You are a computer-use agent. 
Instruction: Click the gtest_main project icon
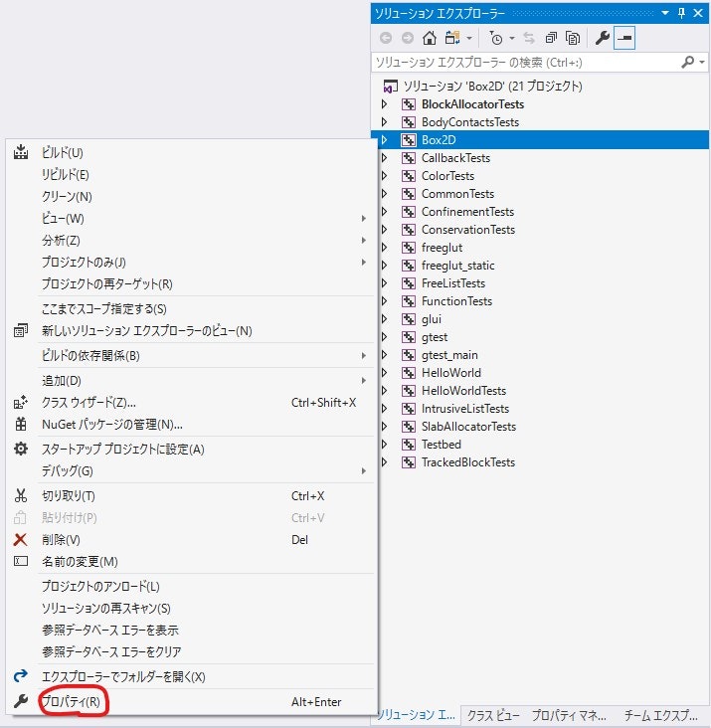tap(409, 355)
